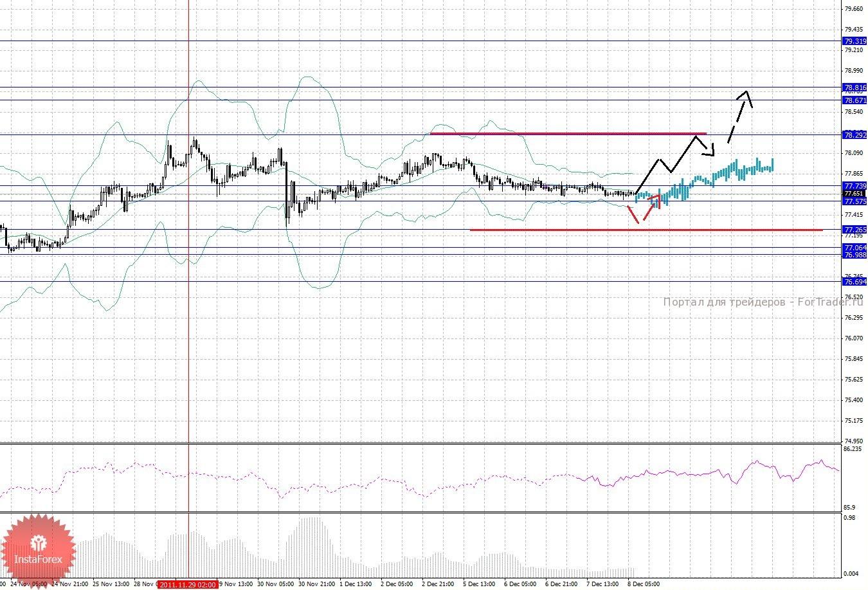This screenshot has width=868, height=590.
Task: Click the 79.210 price axis value
Action: [x=854, y=50]
